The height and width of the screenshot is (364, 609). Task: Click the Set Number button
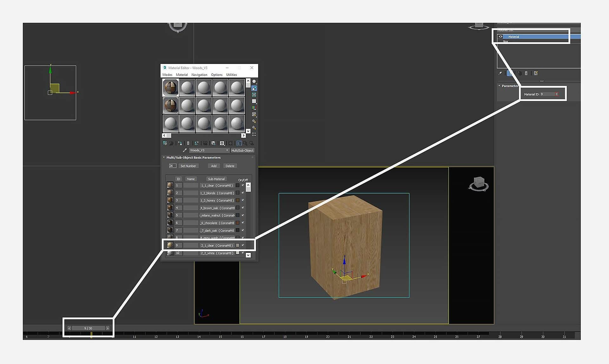pos(188,166)
